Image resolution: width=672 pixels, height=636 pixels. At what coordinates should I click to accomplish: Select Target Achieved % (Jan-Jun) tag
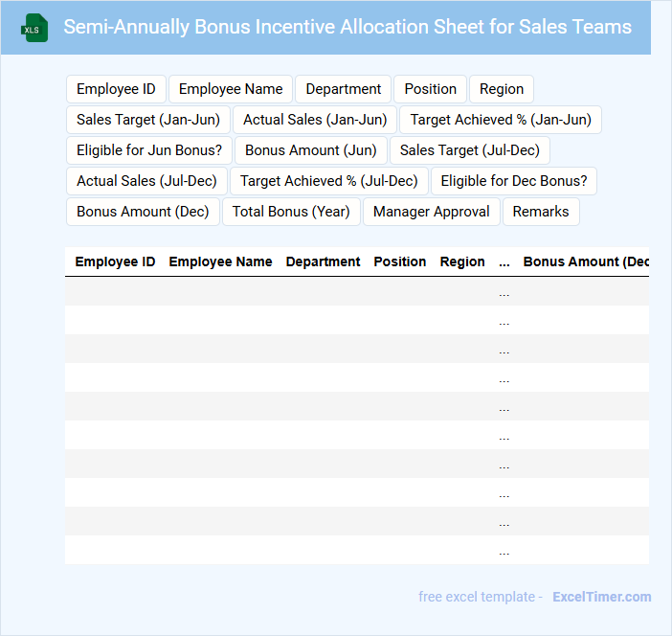click(501, 120)
